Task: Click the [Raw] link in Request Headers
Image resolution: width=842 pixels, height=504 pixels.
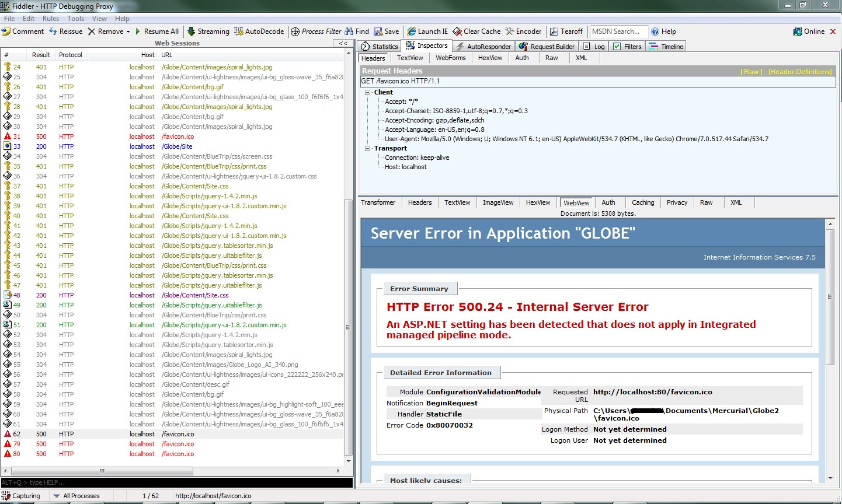Action: (751, 72)
